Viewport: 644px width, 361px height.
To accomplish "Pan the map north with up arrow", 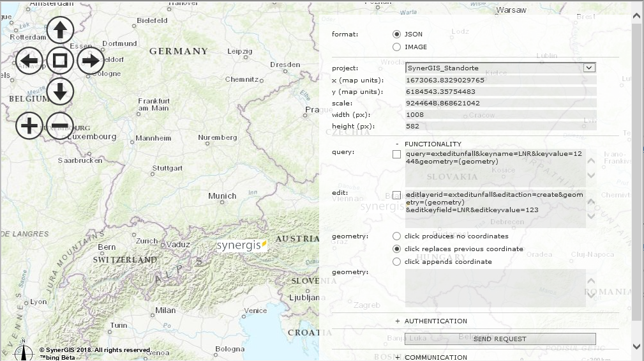I will [x=60, y=30].
